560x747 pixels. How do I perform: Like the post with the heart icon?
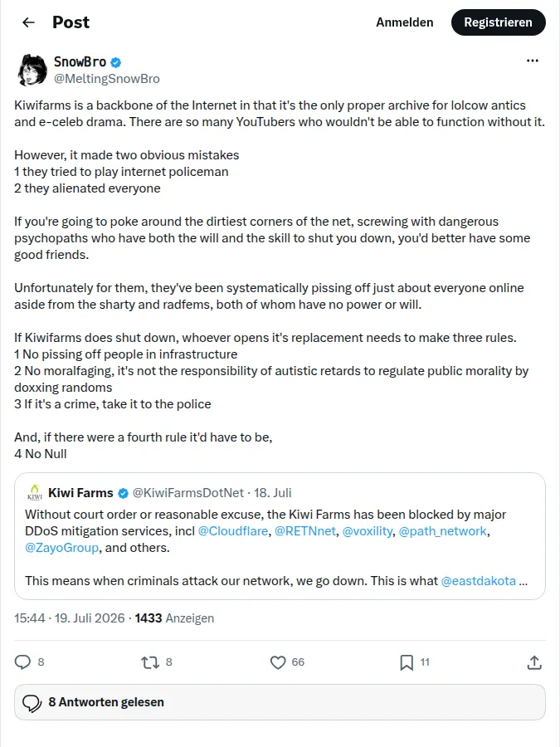point(278,662)
